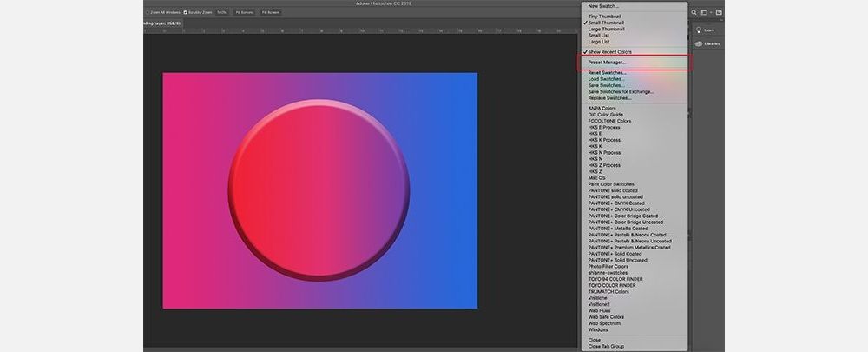Click the document tab title
868x352 pixels.
pos(161,23)
